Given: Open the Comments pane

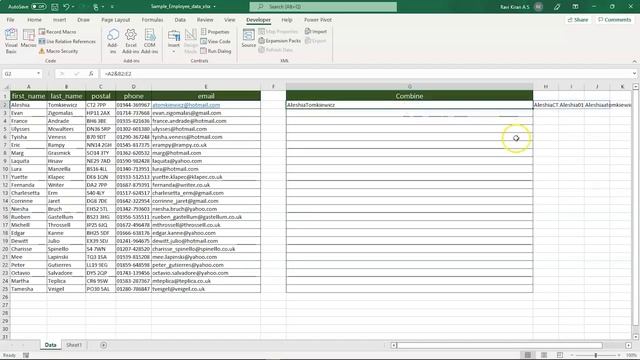Looking at the screenshot, I should (615, 20).
